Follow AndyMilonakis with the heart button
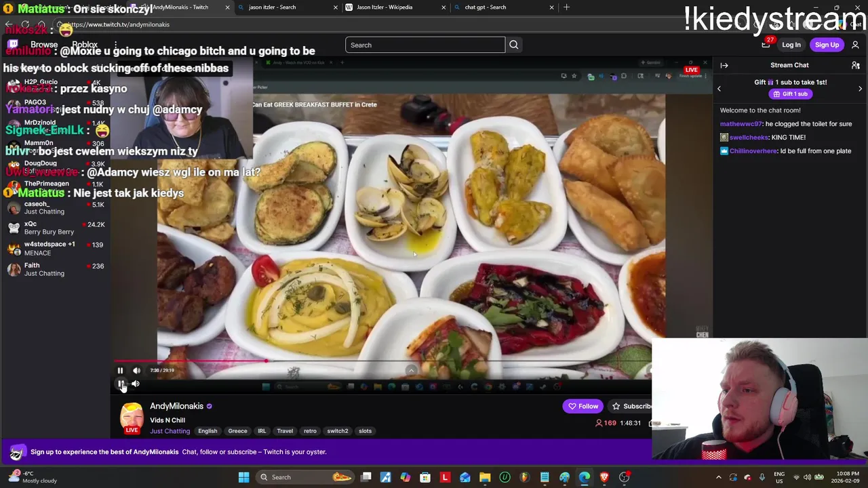Screen dimensions: 868x488 pos(583,406)
